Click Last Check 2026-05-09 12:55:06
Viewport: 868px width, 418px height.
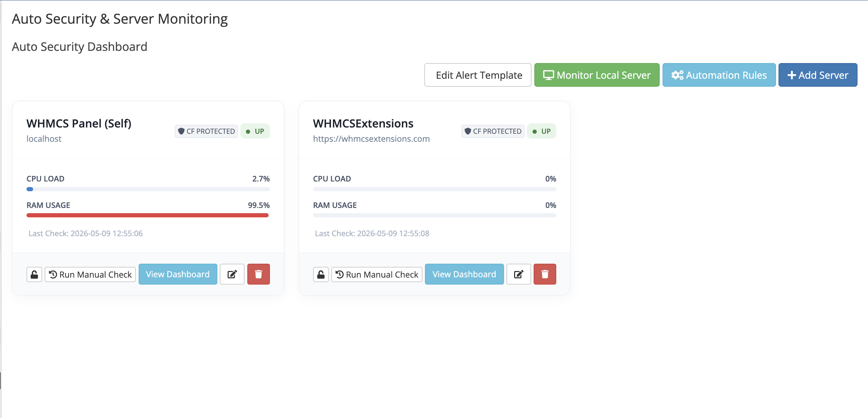pos(86,233)
